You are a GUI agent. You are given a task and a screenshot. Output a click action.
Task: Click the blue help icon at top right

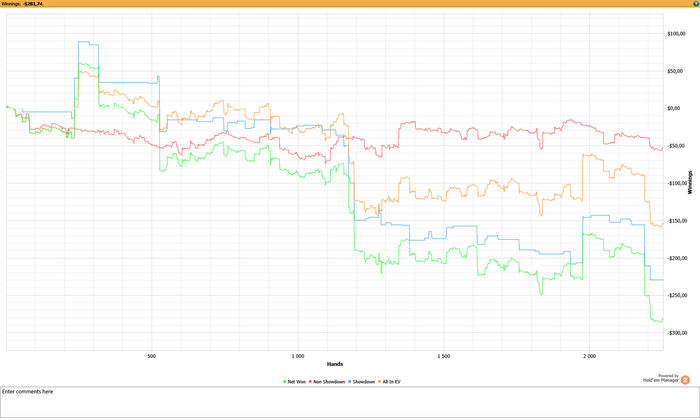696,4
